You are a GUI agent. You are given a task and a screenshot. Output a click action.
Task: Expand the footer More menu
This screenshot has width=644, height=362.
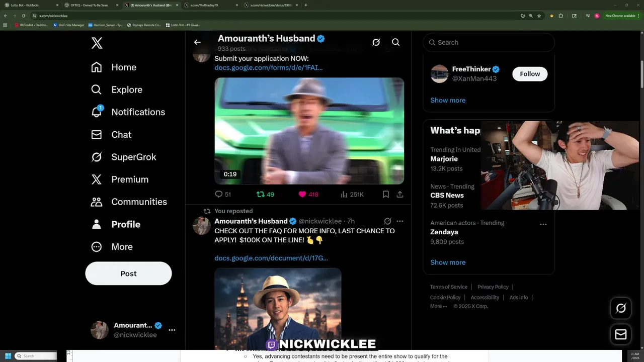coord(438,306)
